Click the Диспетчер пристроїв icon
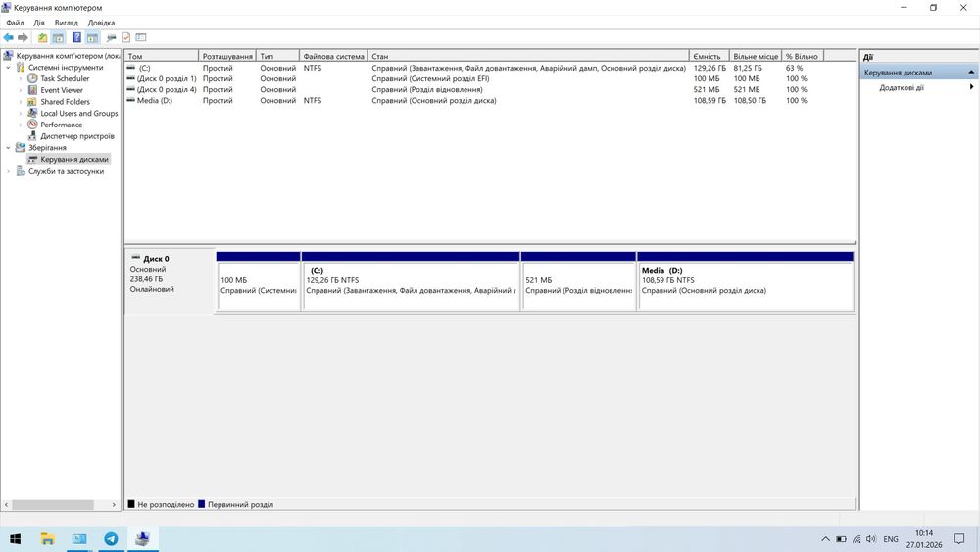The width and height of the screenshot is (980, 552). [32, 136]
